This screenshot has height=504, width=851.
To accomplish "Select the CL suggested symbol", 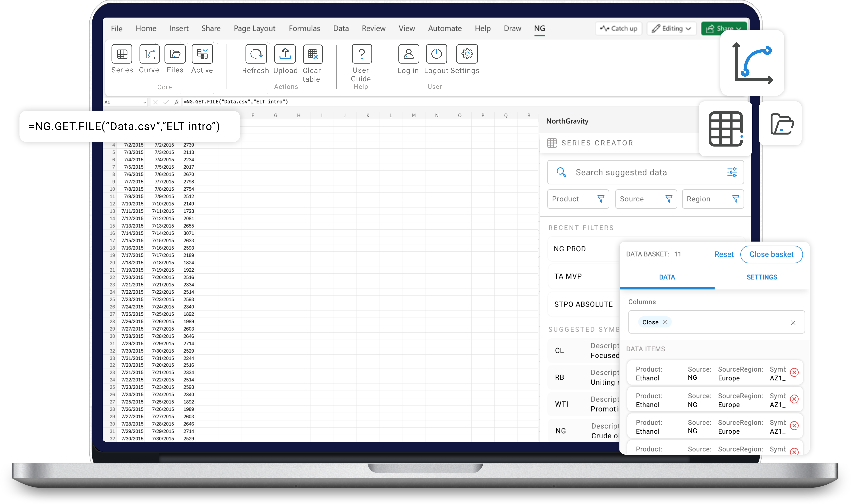I will (583, 351).
